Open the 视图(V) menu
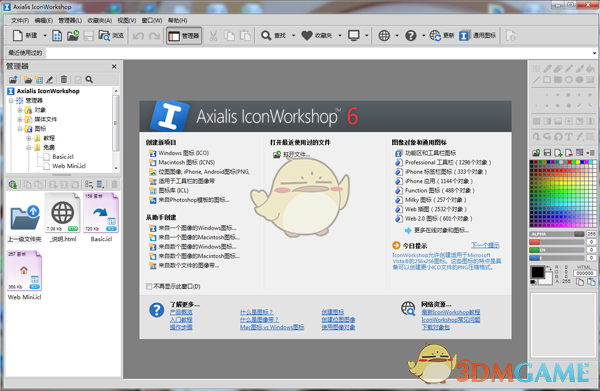This screenshot has height=391, width=600. [x=127, y=20]
